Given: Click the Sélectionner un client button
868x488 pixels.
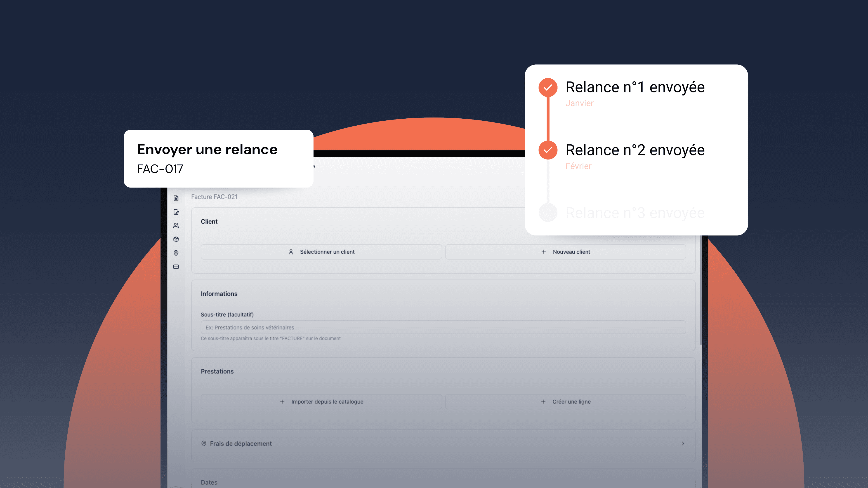Looking at the screenshot, I should point(321,252).
